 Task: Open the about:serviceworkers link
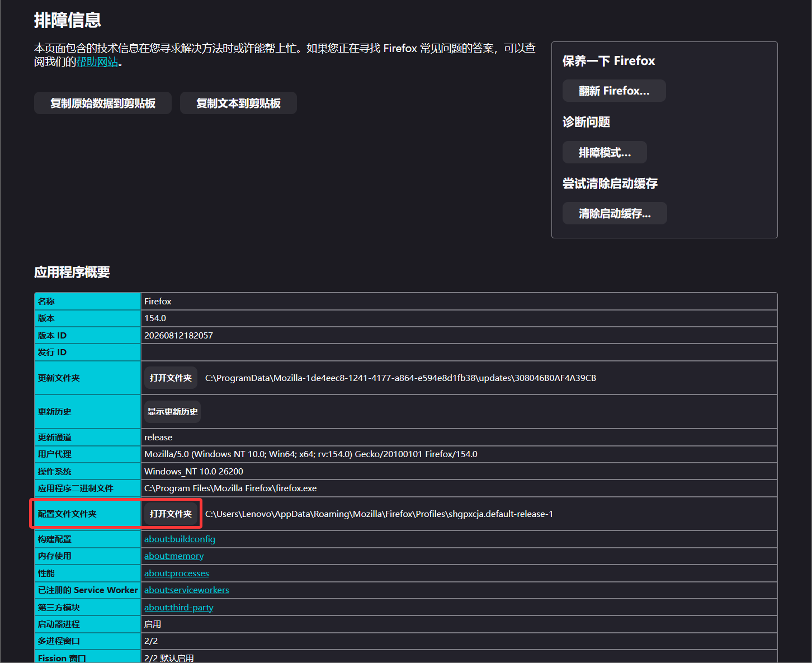pos(187,590)
